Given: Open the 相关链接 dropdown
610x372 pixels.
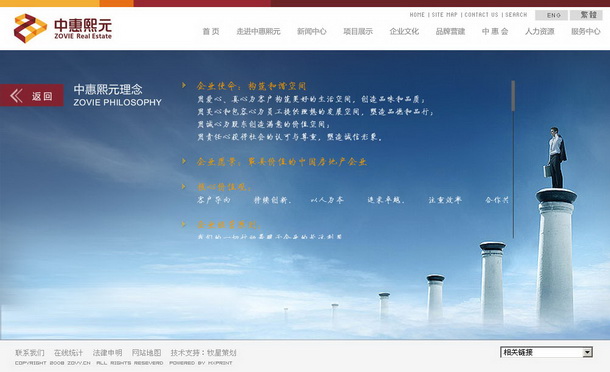Looking at the screenshot, I should click(x=546, y=353).
